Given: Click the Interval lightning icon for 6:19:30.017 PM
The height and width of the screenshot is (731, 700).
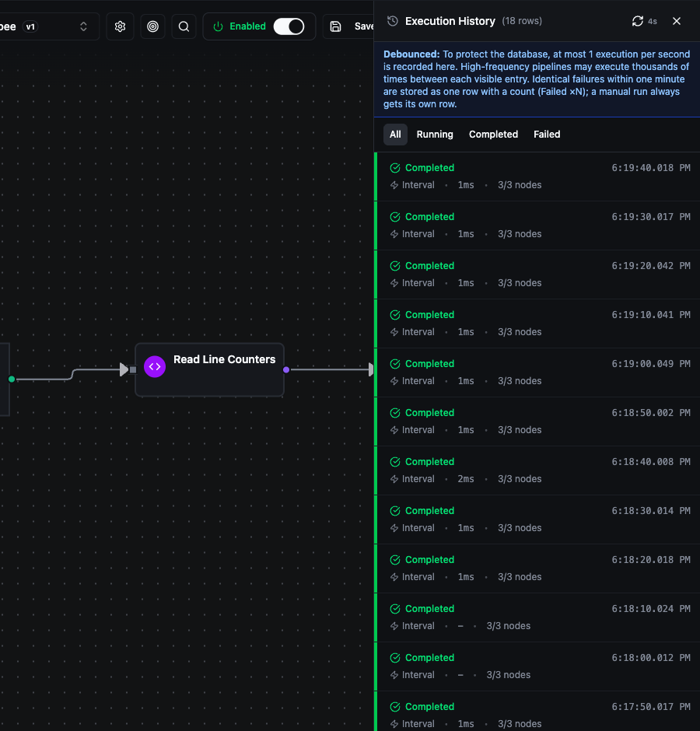Looking at the screenshot, I should pos(394,234).
